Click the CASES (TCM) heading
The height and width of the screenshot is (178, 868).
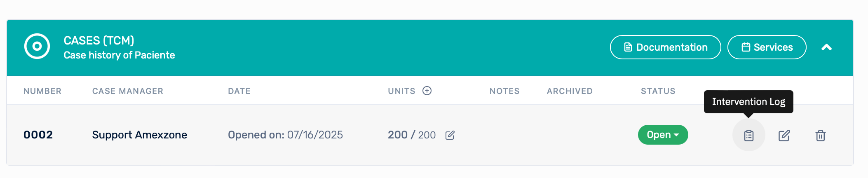(99, 40)
